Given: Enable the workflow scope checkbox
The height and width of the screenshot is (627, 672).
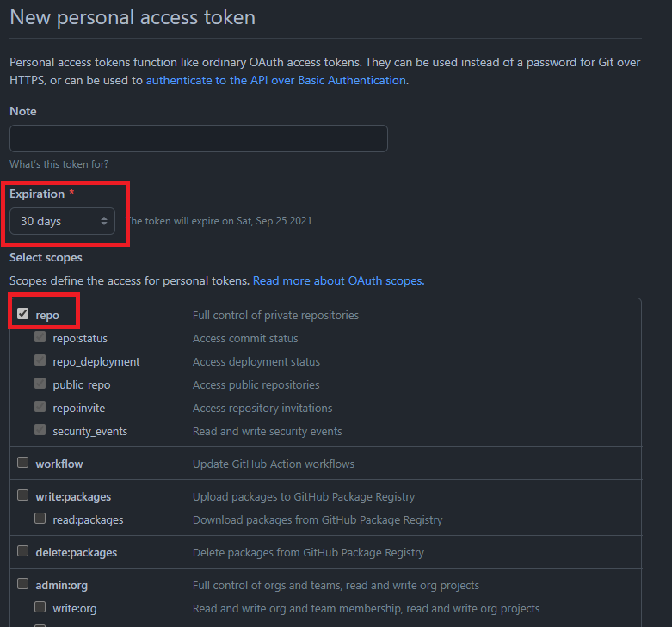Looking at the screenshot, I should (23, 463).
